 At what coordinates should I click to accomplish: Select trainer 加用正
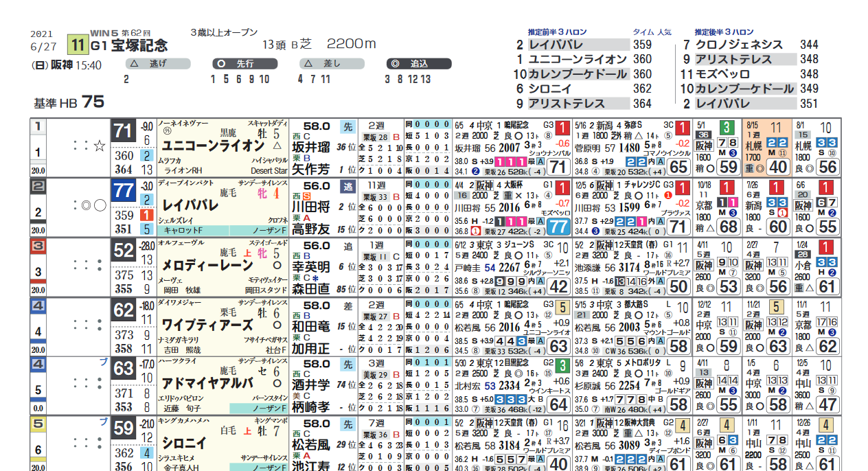(311, 349)
